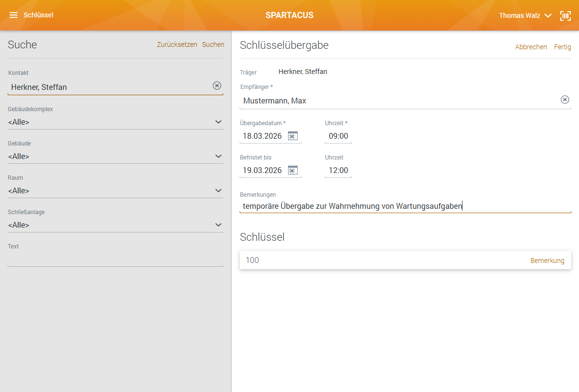Screen dimensions: 579x392
Task: Expand the Gebäude dropdown list
Action: point(218,156)
